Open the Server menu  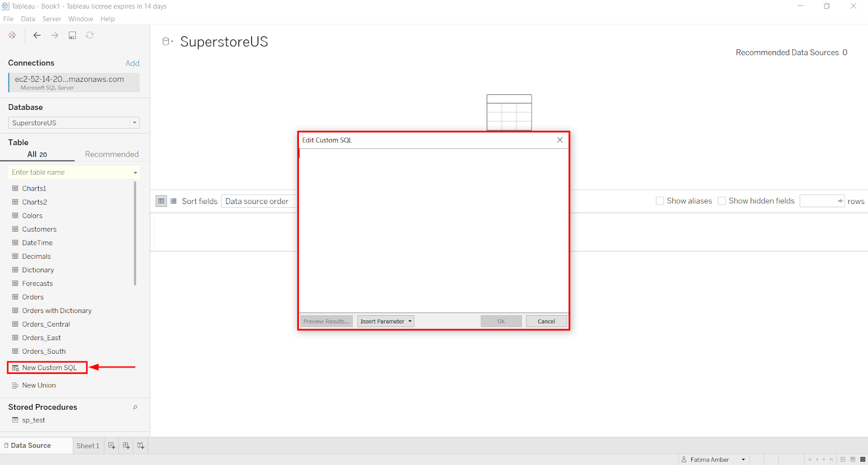(x=52, y=18)
